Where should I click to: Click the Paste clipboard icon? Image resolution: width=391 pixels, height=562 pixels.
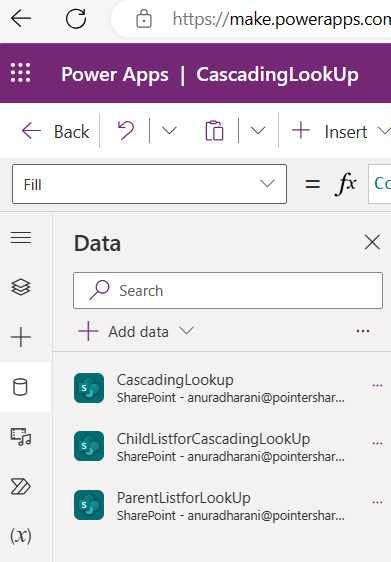point(214,131)
